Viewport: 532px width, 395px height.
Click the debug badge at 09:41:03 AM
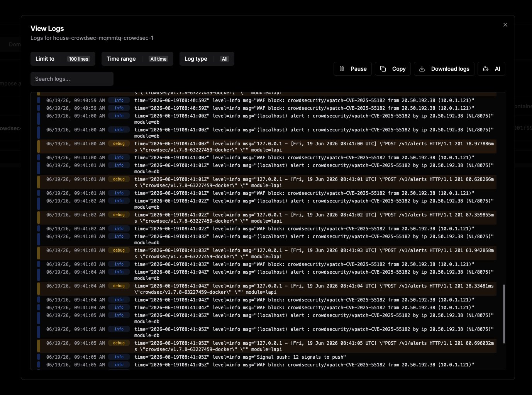click(x=119, y=250)
